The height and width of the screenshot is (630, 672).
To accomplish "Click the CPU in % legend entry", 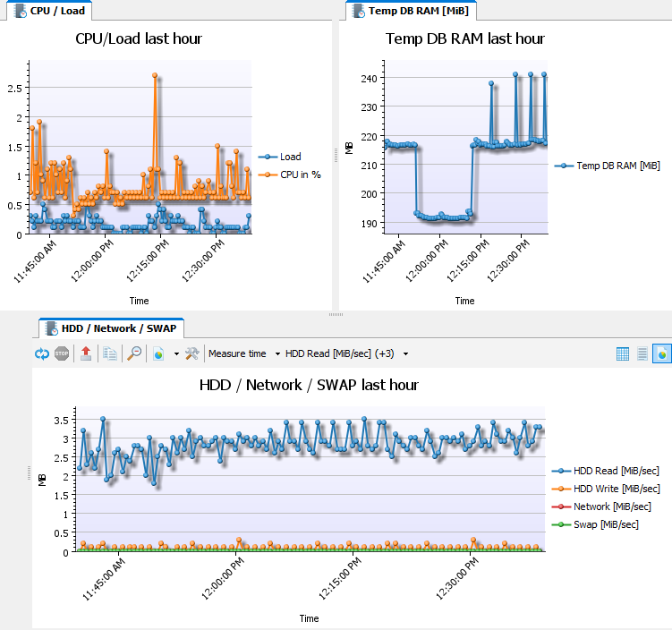I will tap(300, 175).
